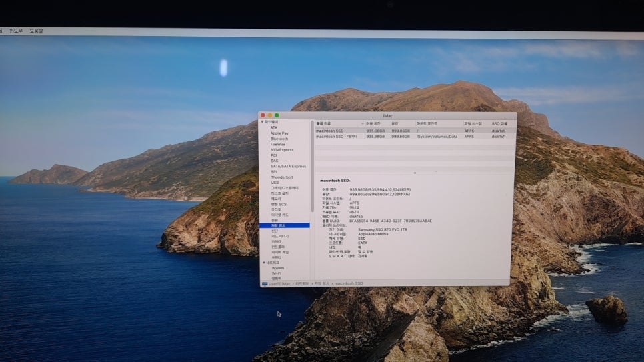Click 저장 장치 in the bottom path bar
Screen dimensions: 644x362
tap(322, 283)
